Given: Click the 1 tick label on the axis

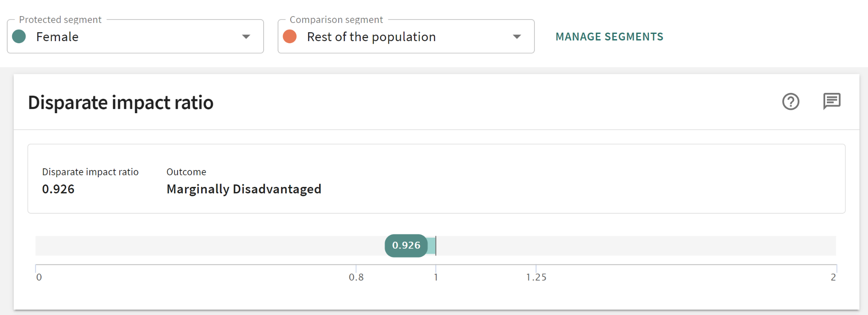Looking at the screenshot, I should (436, 277).
